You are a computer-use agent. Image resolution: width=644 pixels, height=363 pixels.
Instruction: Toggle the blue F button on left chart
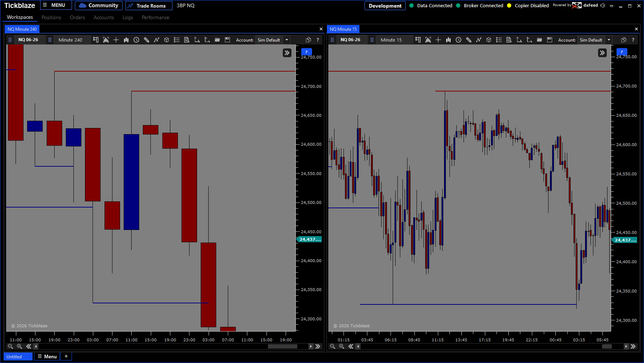(307, 52)
